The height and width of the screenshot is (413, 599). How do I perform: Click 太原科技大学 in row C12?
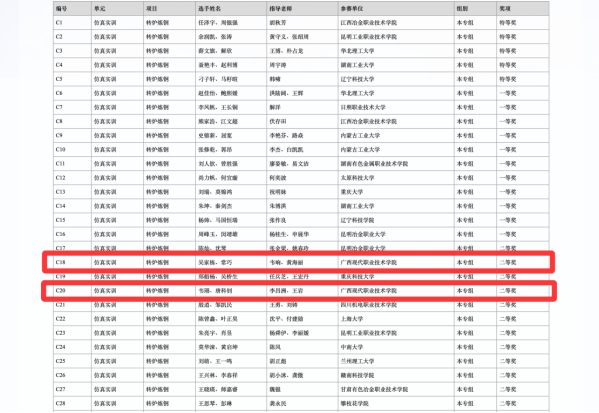[358, 178]
